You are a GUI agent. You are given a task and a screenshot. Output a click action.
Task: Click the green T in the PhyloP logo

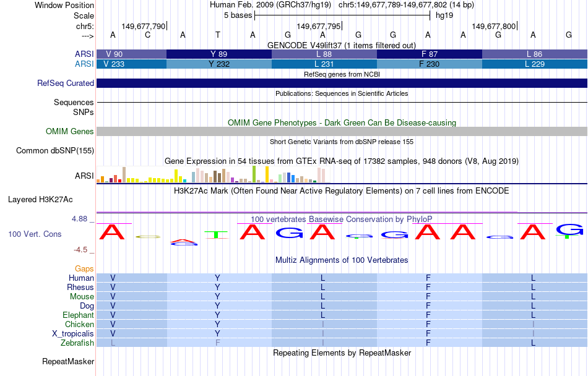coord(216,235)
